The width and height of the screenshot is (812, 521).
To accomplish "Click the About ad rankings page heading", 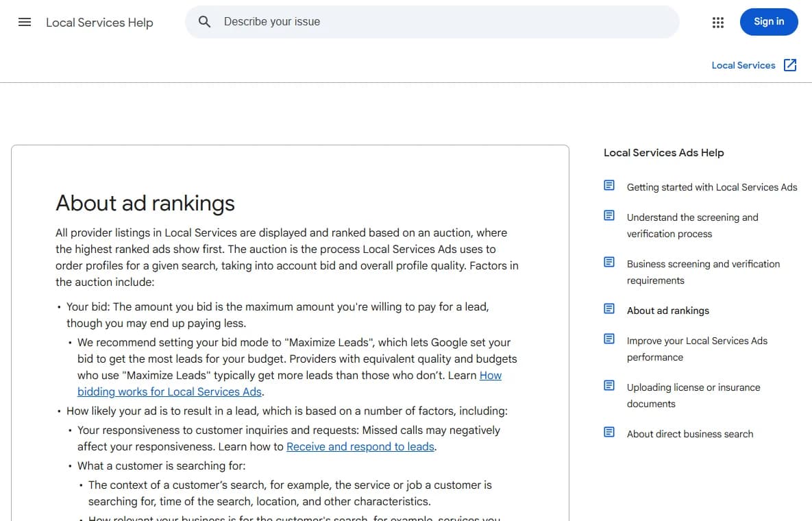I will click(x=145, y=203).
